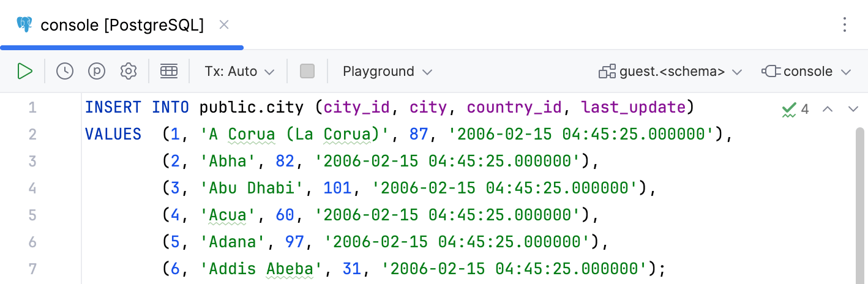
Task: Click the green inspection checkmark widget showing 4
Action: click(796, 109)
